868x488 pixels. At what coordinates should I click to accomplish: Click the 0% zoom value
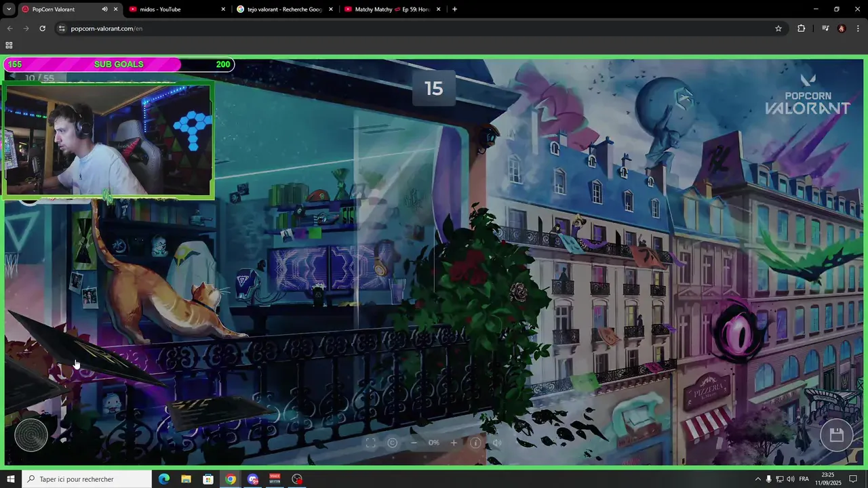(x=434, y=443)
